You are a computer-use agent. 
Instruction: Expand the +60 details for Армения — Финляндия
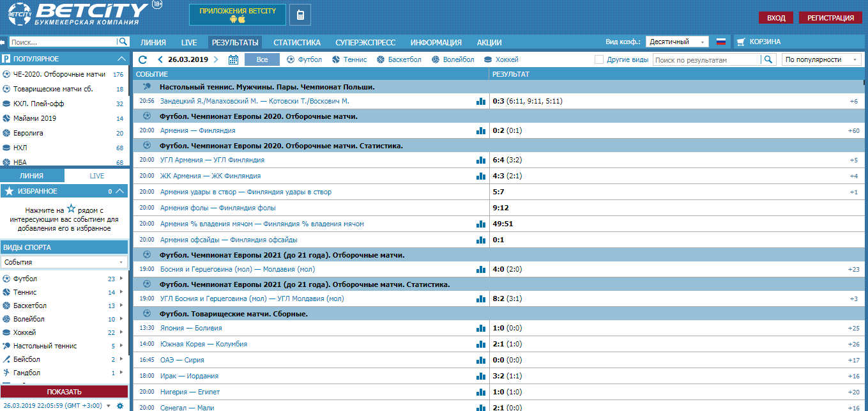[853, 131]
